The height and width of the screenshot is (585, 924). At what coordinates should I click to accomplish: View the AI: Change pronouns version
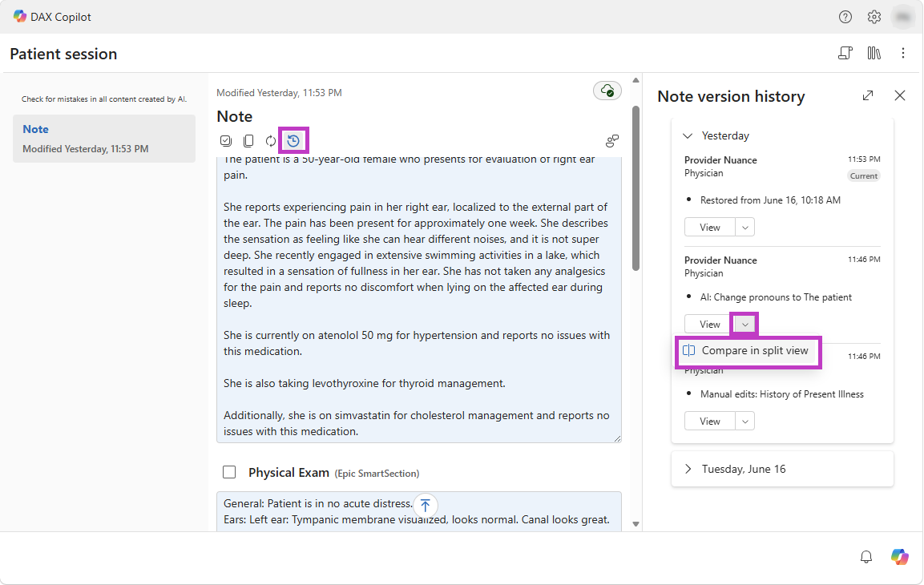pos(709,325)
